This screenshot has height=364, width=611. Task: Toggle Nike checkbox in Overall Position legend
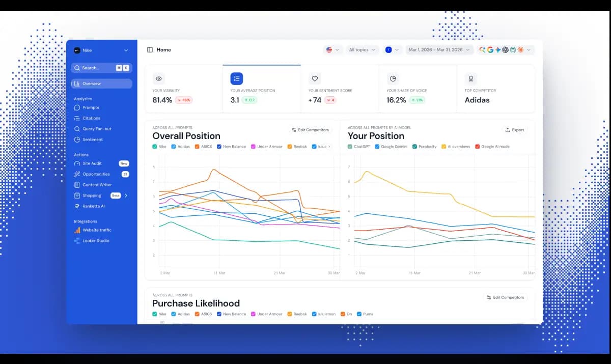tap(155, 147)
